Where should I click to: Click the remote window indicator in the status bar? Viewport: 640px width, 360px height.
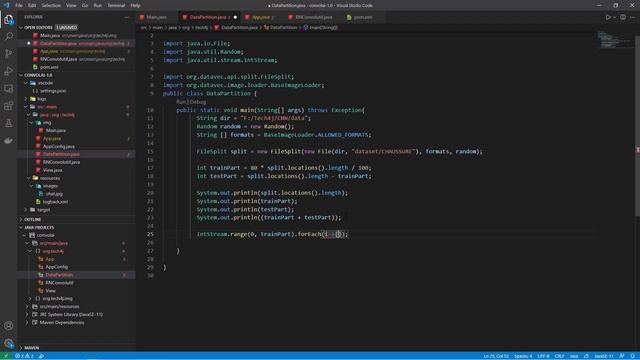[6, 356]
